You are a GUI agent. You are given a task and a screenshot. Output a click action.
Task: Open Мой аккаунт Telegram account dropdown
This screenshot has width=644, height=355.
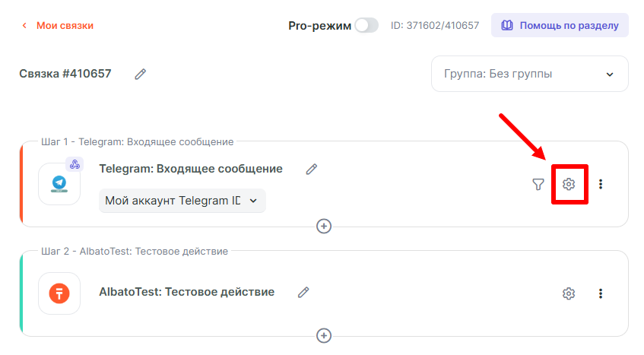[182, 201]
